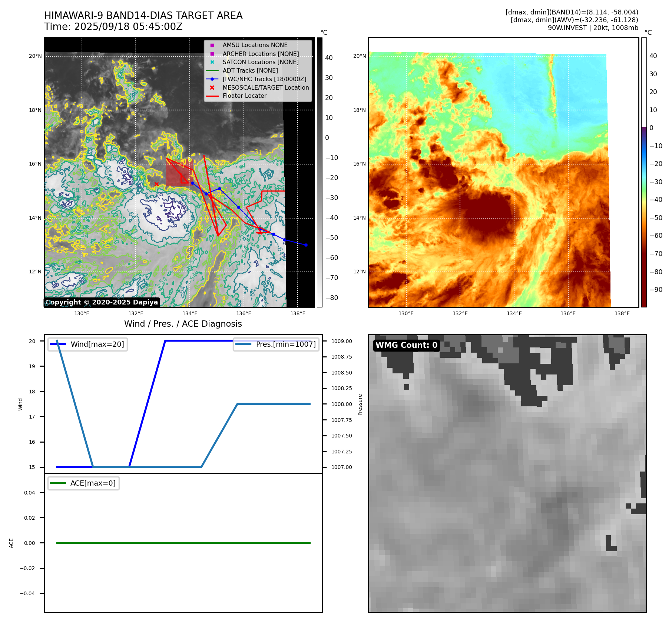Click the red x target marker on the grayscale map
The width and height of the screenshot is (672, 626).
(156, 184)
